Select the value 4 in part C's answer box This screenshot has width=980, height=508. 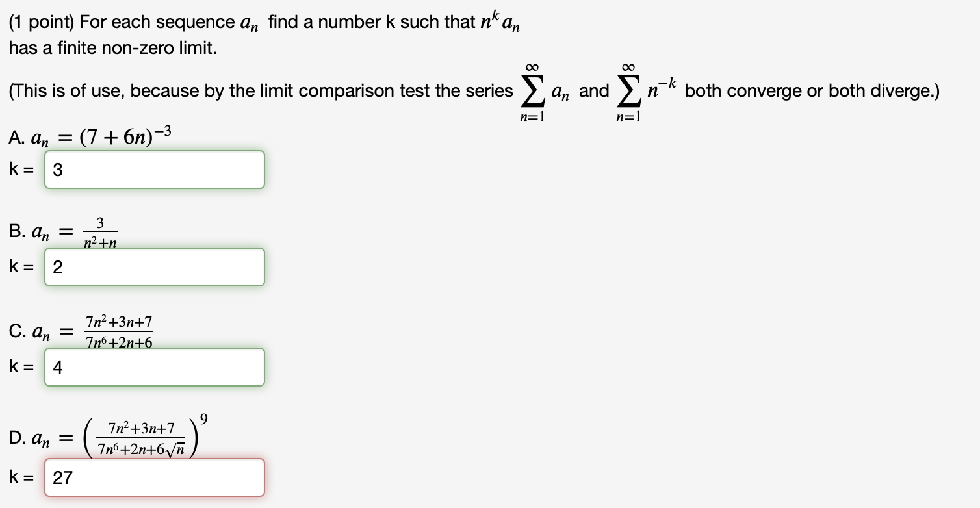tap(58, 367)
